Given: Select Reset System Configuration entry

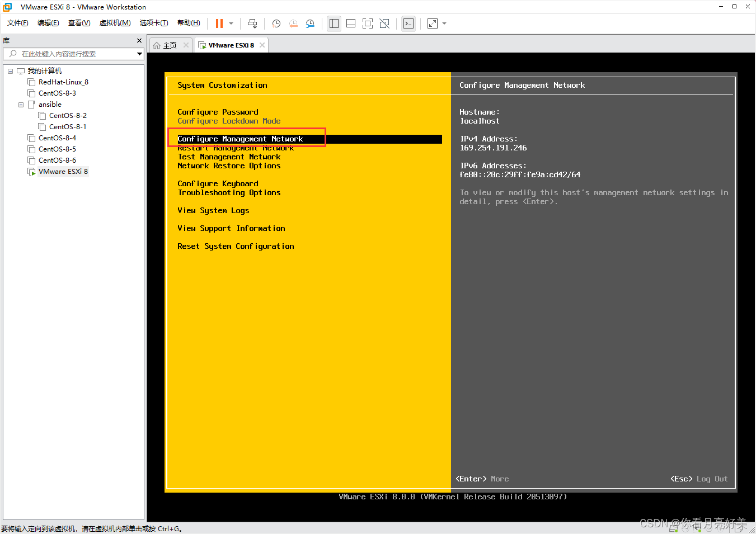Looking at the screenshot, I should pyautogui.click(x=236, y=246).
